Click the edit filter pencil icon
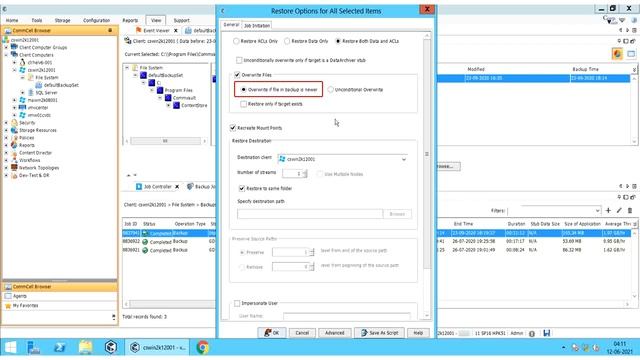640x360 pixels. click(x=619, y=211)
